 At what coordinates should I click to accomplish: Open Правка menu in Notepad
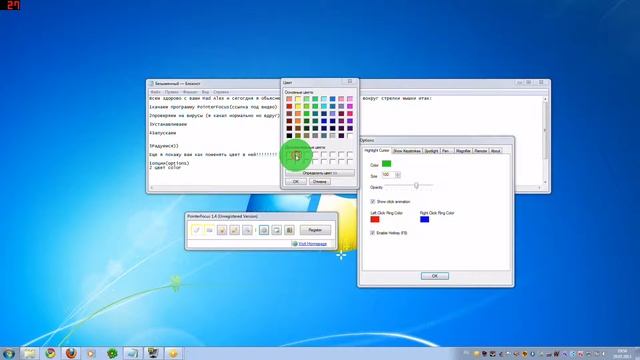click(x=171, y=92)
